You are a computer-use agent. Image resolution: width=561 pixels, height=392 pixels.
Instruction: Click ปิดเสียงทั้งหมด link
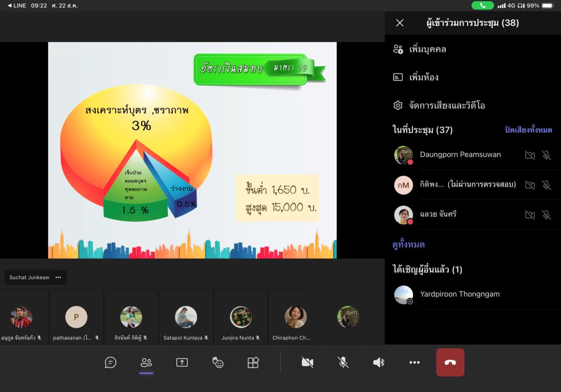528,130
